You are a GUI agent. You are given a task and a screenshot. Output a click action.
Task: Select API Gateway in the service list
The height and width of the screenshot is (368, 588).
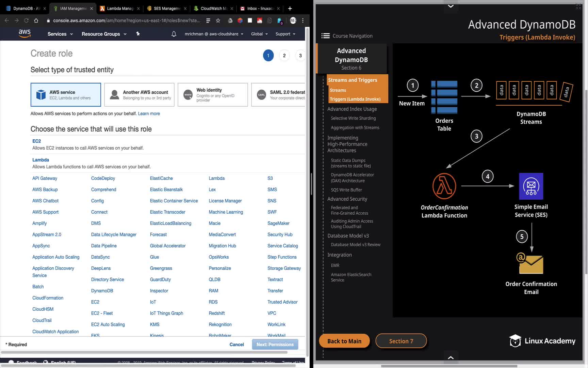click(x=45, y=178)
